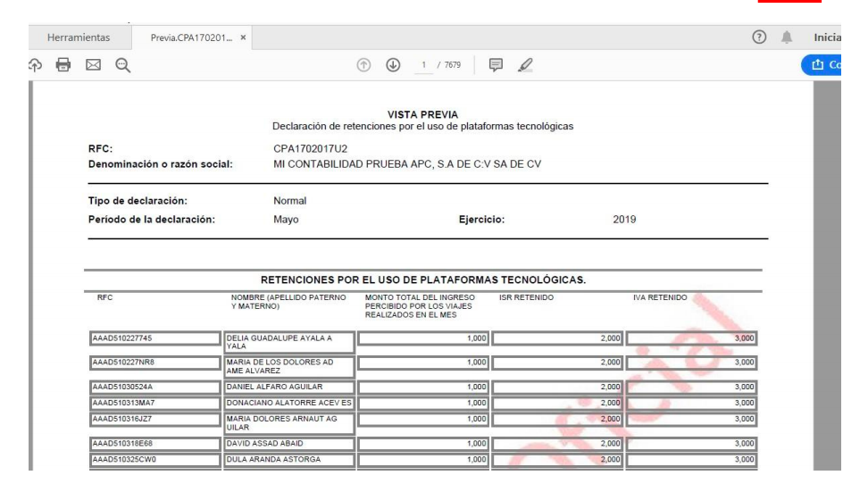Click the NOMBRE column header
Screen dimensions: 868x492
(x=288, y=302)
